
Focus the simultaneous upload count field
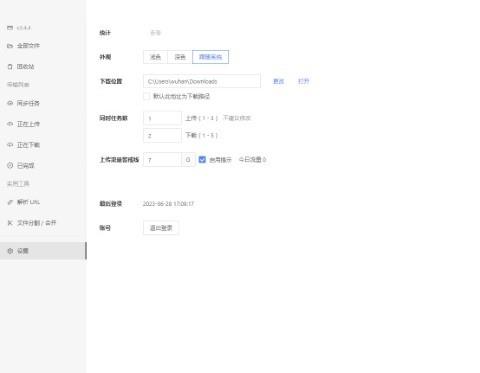coord(162,118)
